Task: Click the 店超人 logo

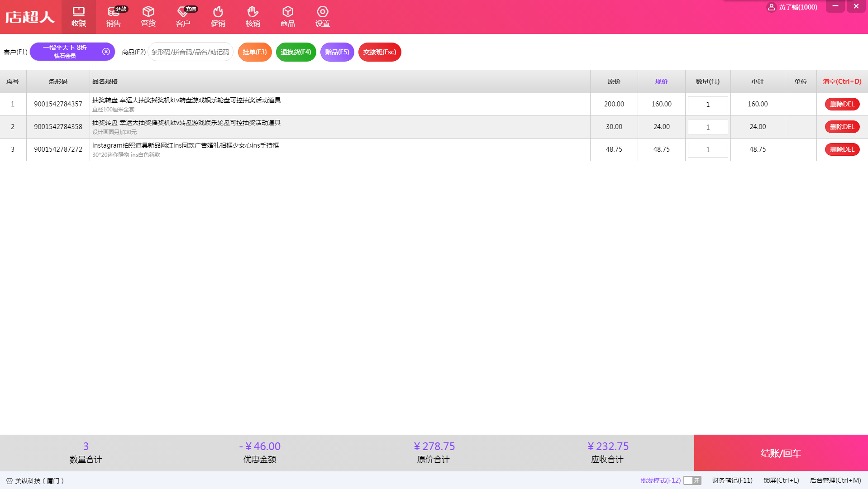Action: [x=30, y=17]
